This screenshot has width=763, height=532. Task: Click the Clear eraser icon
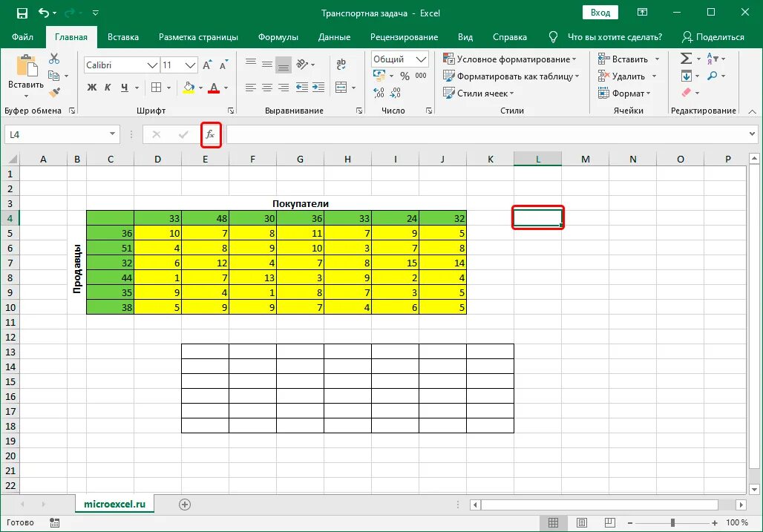(686, 93)
